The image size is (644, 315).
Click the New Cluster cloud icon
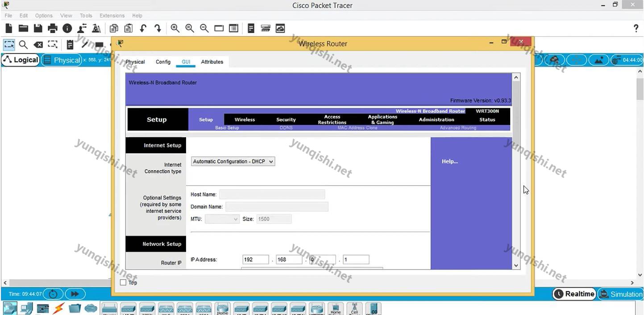click(555, 60)
